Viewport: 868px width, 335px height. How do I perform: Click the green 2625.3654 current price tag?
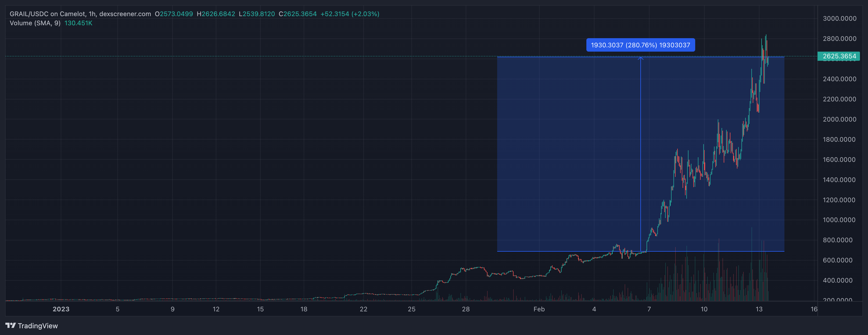click(x=839, y=56)
